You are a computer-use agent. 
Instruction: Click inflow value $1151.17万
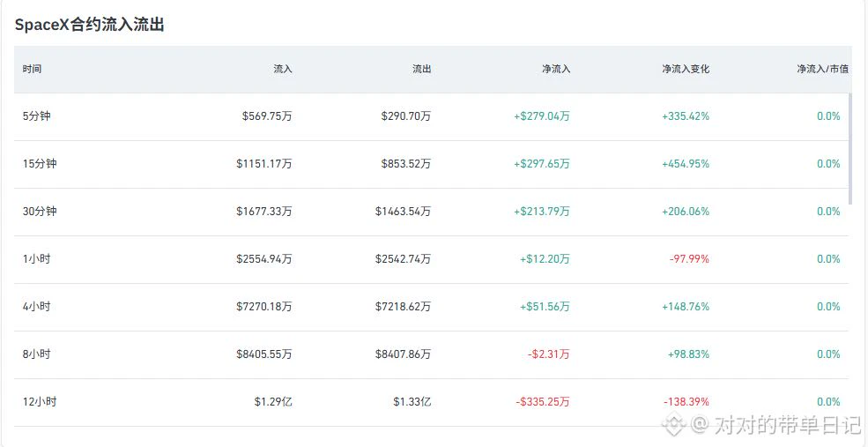264,164
